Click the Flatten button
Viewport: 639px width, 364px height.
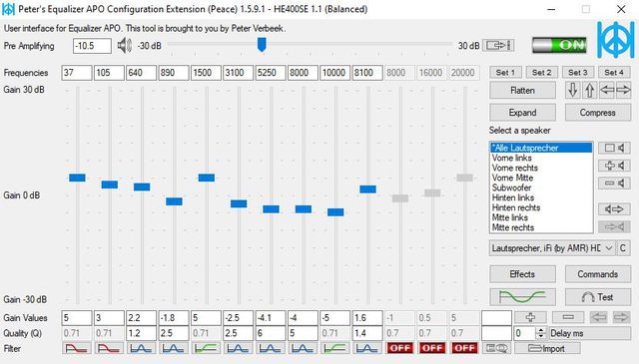(522, 90)
